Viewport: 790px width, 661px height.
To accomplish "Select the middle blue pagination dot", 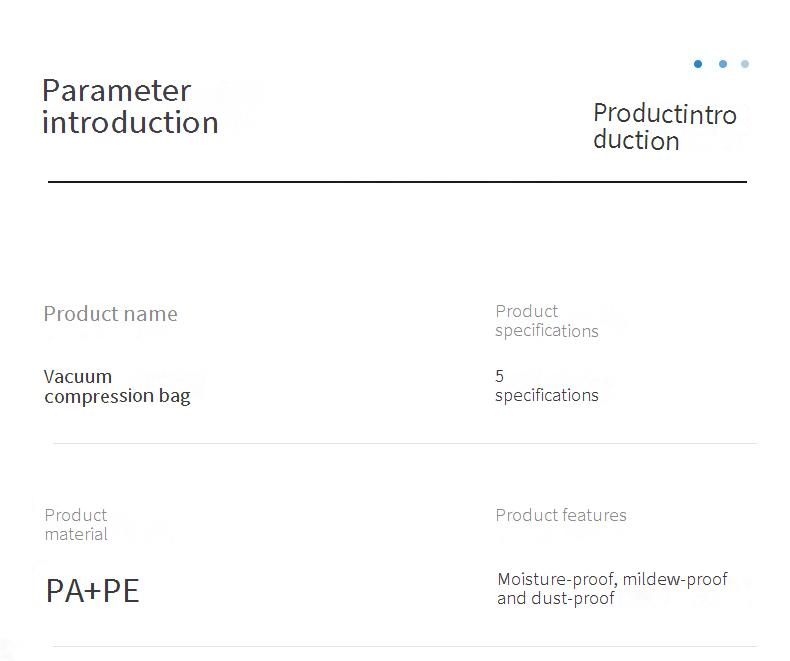I will [723, 64].
